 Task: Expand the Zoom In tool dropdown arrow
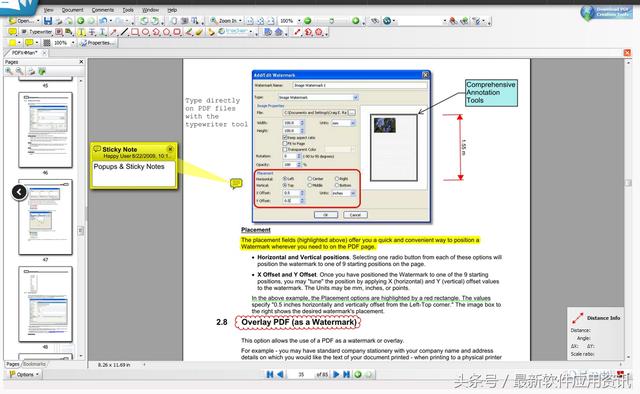point(240,21)
